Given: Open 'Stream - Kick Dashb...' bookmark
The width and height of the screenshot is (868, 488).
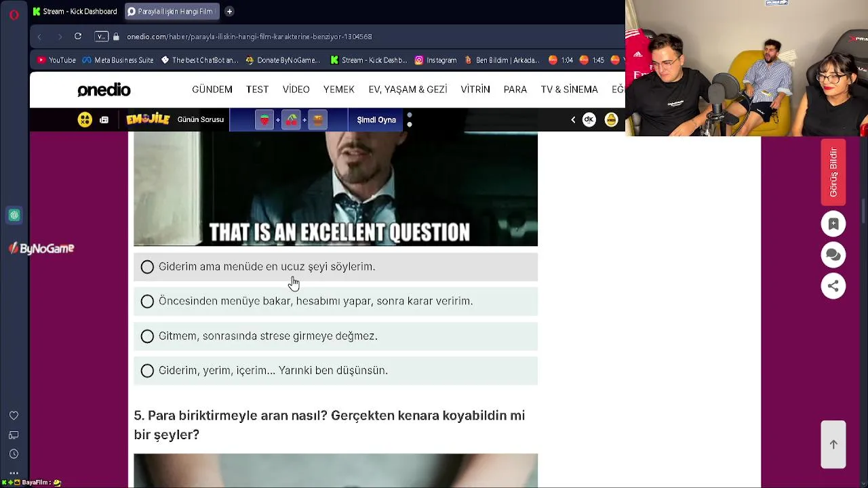Looking at the screenshot, I should tap(368, 60).
